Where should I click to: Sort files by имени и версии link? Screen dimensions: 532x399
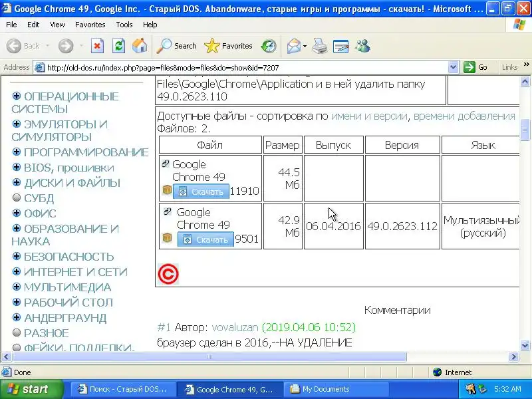click(x=369, y=116)
